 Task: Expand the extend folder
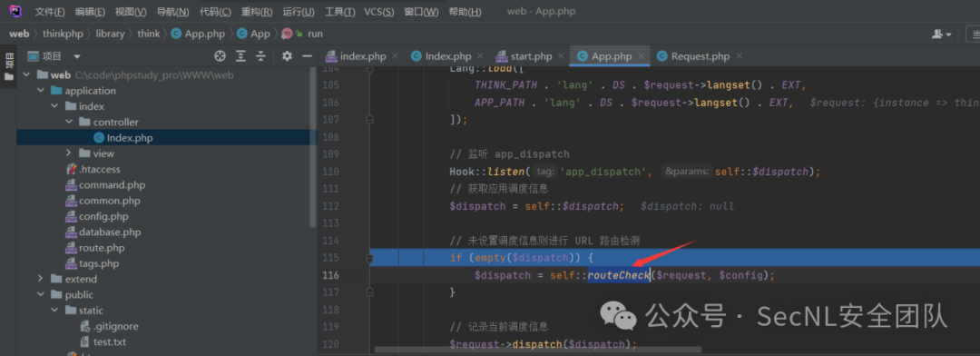click(x=41, y=279)
